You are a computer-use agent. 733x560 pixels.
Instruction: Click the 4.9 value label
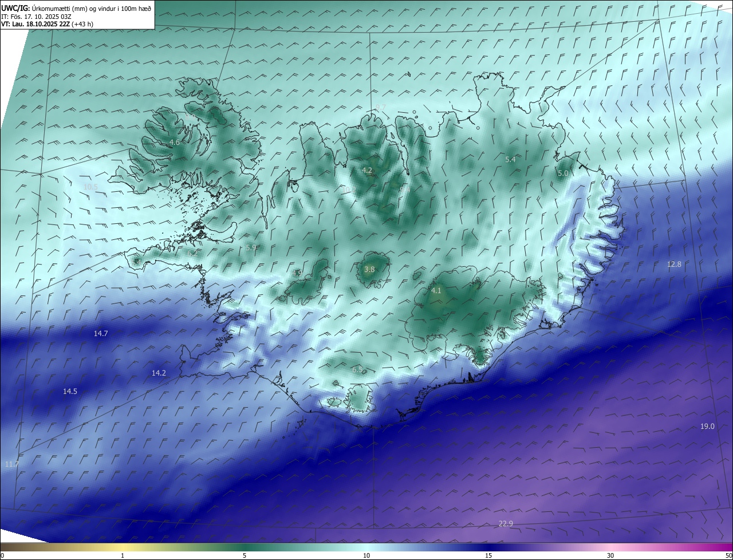click(297, 273)
